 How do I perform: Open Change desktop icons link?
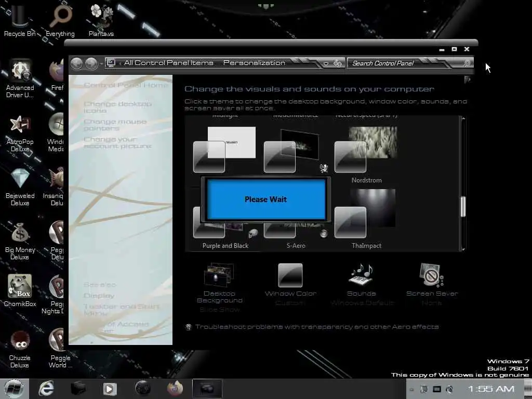(117, 107)
